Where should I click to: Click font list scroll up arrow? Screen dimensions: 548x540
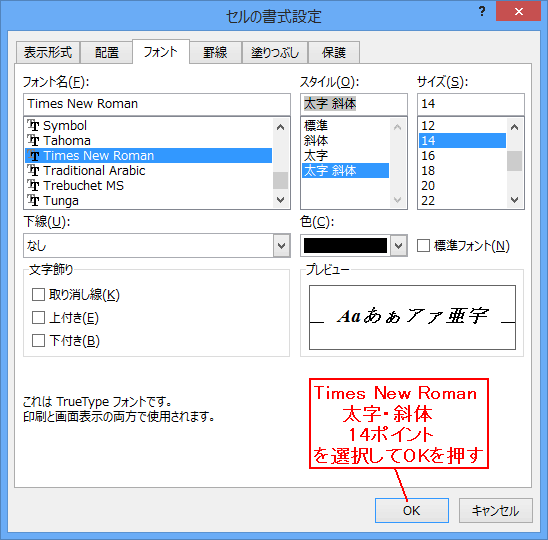point(281,127)
